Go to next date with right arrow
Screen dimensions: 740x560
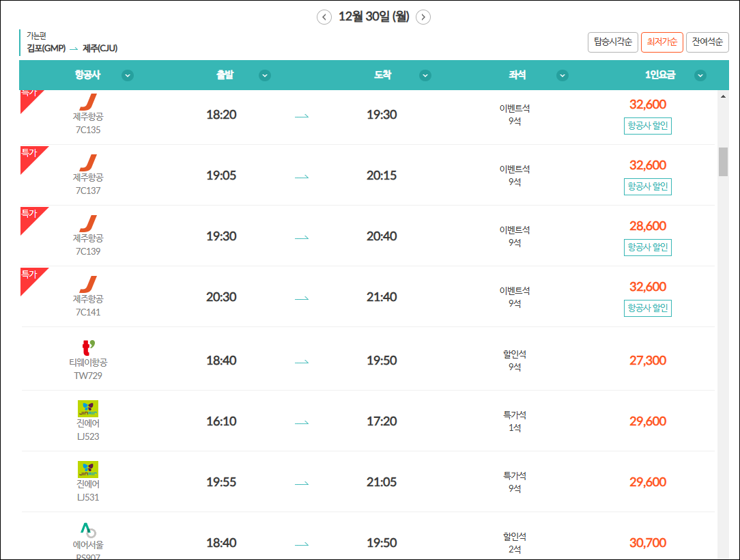tap(423, 18)
